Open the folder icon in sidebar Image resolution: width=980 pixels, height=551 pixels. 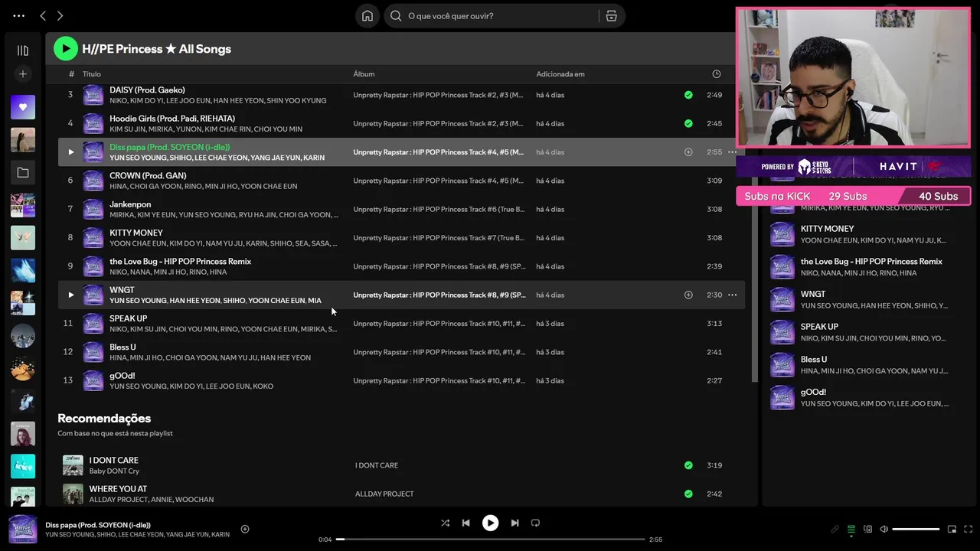pos(23,173)
